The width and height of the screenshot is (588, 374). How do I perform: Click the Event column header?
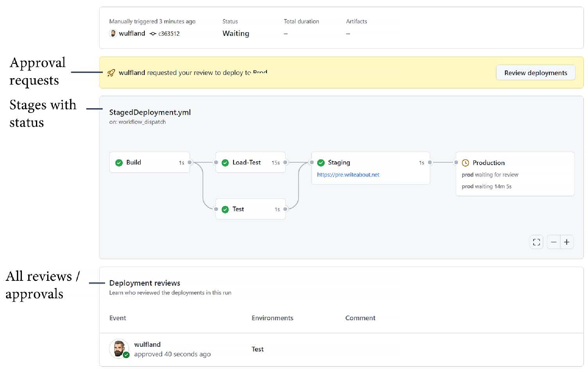point(118,318)
